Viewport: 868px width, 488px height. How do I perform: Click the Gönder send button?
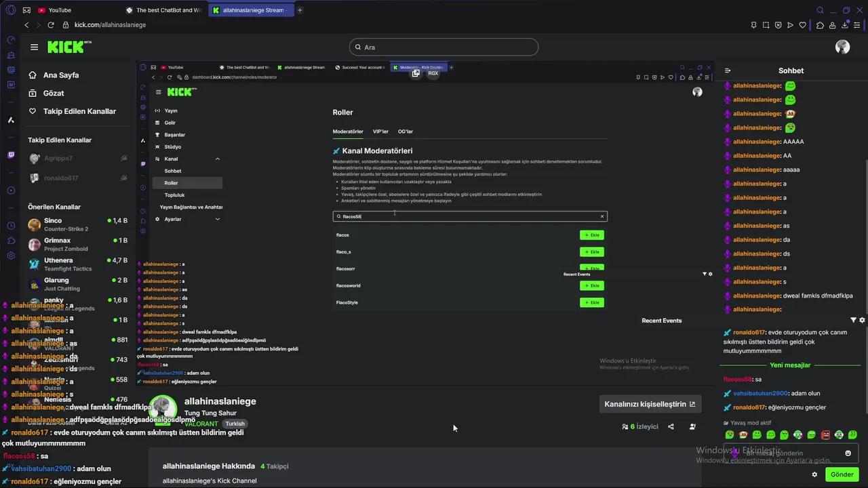(x=842, y=474)
